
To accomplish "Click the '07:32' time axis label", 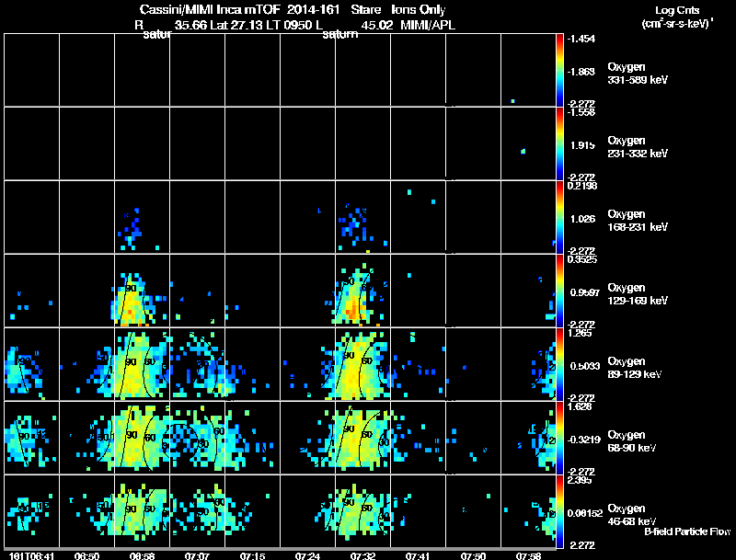I will (x=362, y=556).
